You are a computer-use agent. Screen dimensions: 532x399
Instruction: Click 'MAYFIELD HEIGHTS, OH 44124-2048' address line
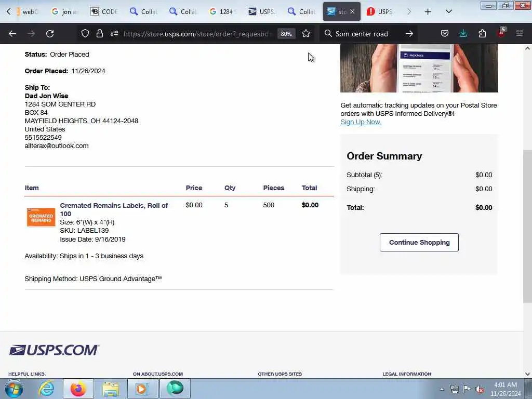[82, 121]
